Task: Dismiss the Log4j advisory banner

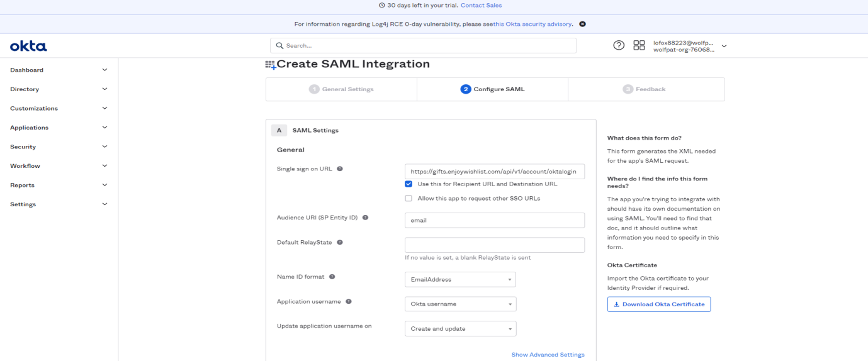Action: pyautogui.click(x=582, y=24)
